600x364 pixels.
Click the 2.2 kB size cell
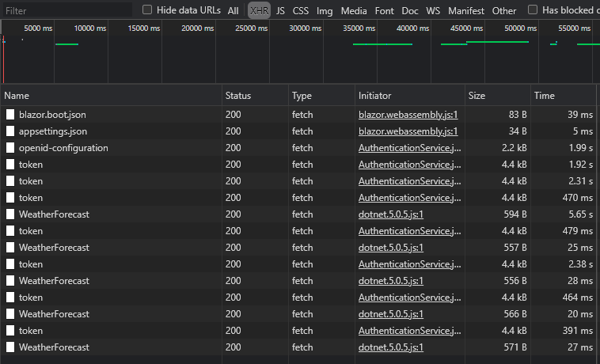click(x=514, y=148)
